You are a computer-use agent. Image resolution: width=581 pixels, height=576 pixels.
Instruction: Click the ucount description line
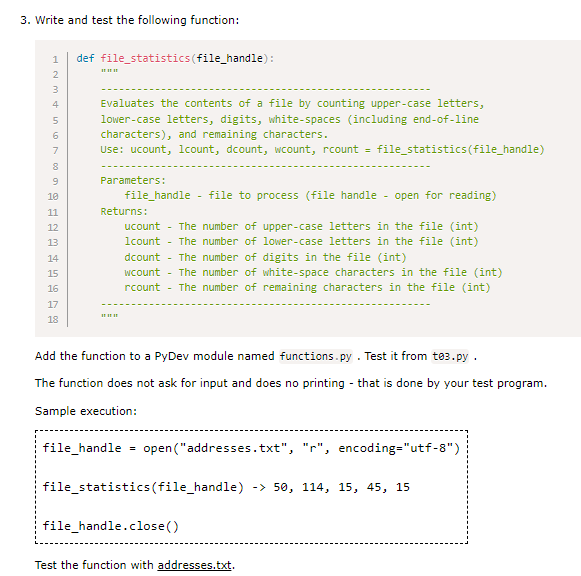(301, 226)
